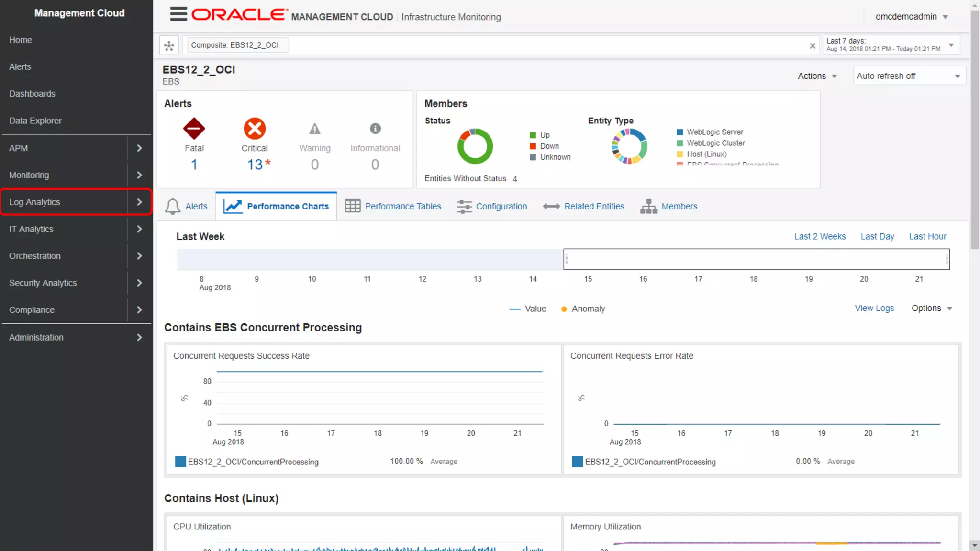Click the Last 2 Weeks link

coord(820,236)
